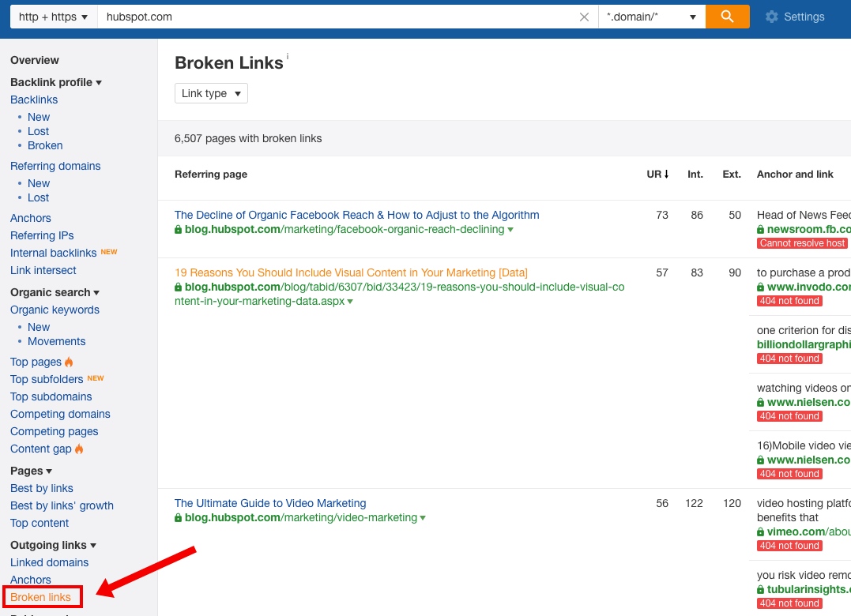The width and height of the screenshot is (851, 616).
Task: Open '19 Reasons You Should Include Visual Content' link
Action: 351,272
